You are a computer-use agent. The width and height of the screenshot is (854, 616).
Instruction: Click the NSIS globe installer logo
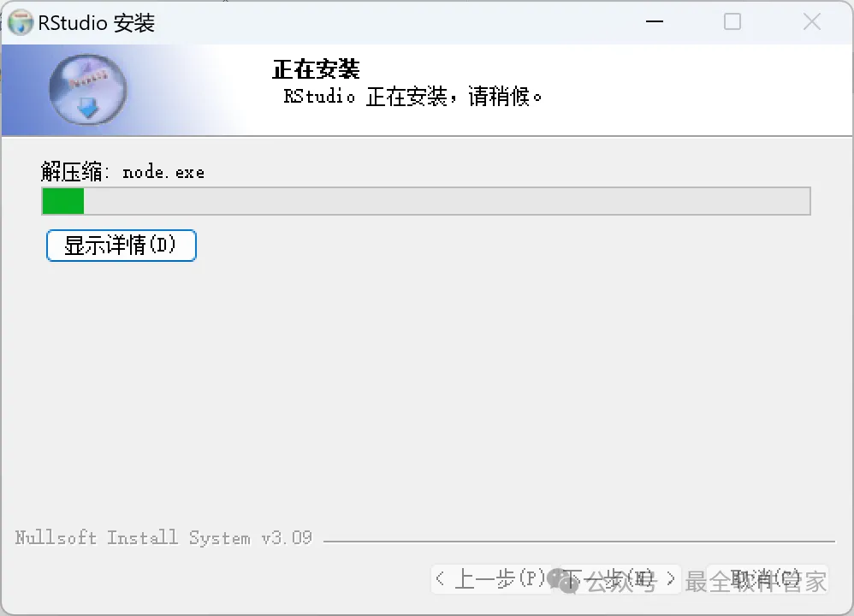(x=87, y=89)
